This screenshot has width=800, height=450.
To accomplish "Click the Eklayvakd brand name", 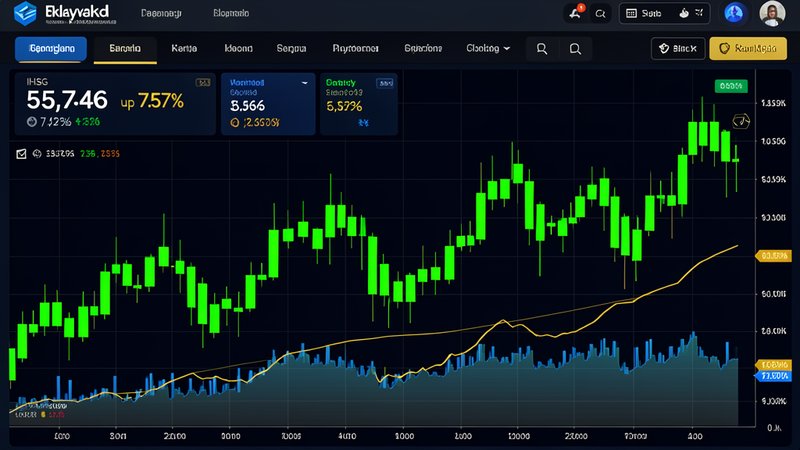I will [x=77, y=12].
